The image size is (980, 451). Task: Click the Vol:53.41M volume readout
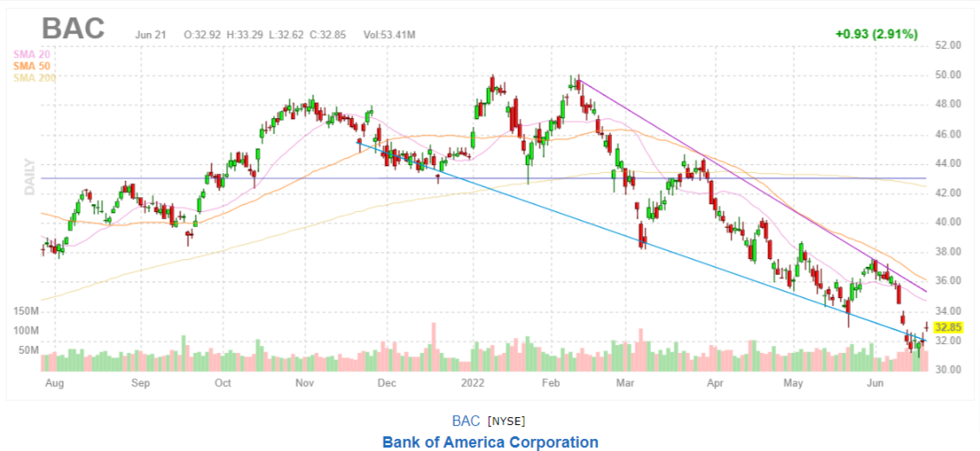pos(390,35)
